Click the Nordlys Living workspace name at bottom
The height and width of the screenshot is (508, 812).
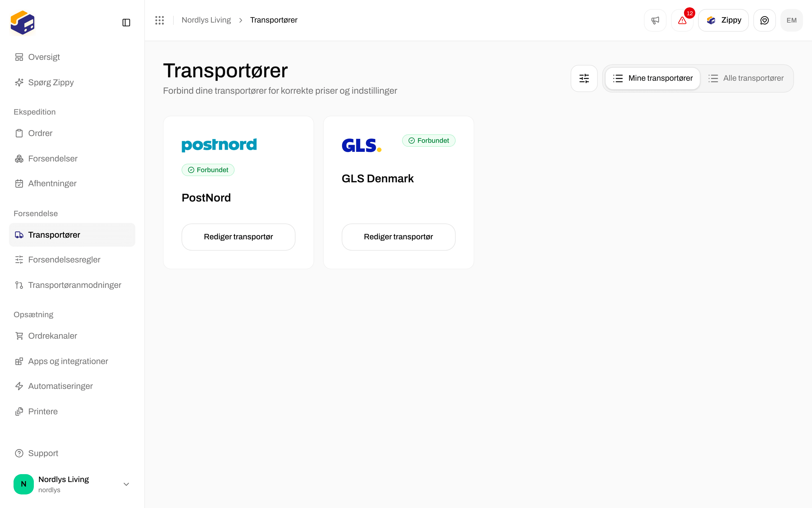click(x=64, y=479)
